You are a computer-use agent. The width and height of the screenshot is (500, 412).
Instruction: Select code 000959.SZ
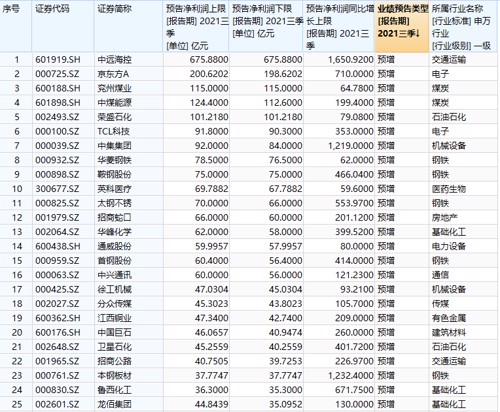pos(57,261)
